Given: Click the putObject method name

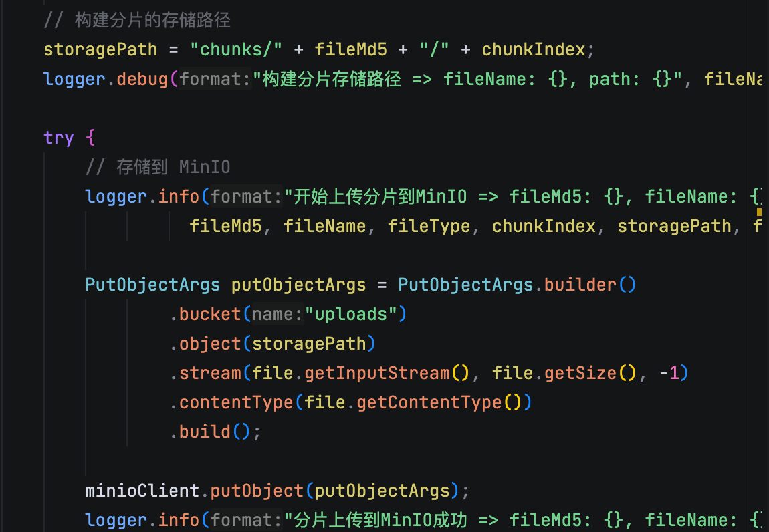Looking at the screenshot, I should pyautogui.click(x=257, y=491).
